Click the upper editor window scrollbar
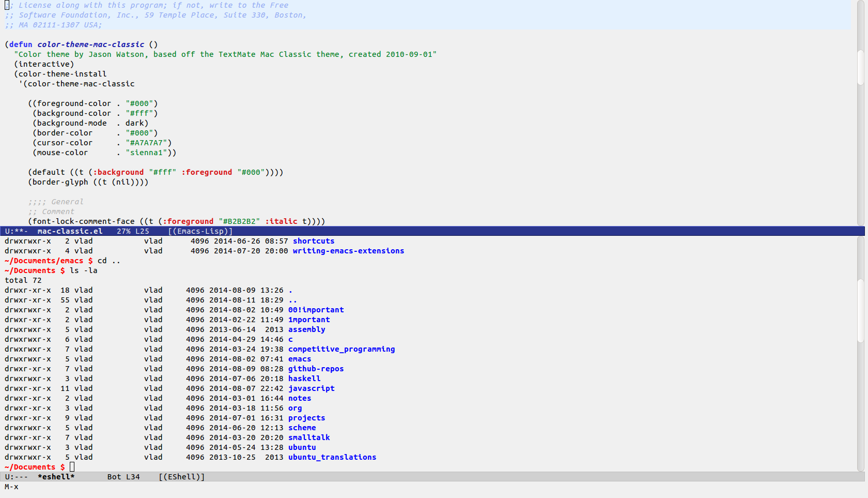Viewport: 868px width, 498px height. 860,67
